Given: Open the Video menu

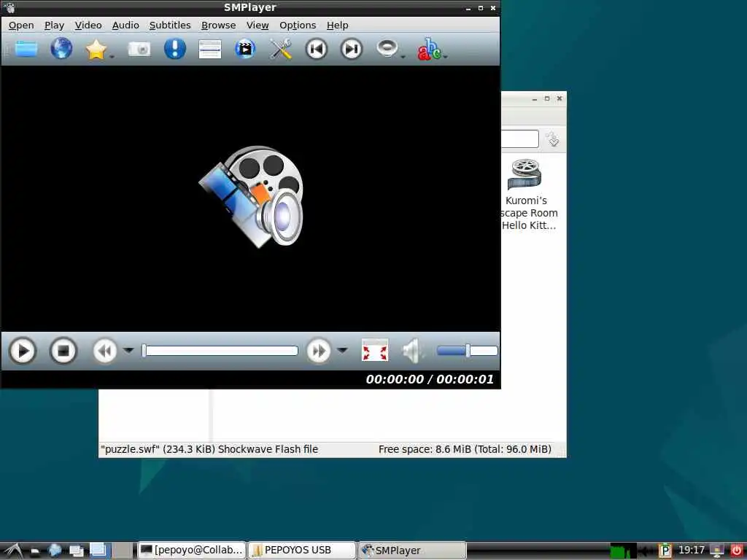Looking at the screenshot, I should (x=88, y=26).
